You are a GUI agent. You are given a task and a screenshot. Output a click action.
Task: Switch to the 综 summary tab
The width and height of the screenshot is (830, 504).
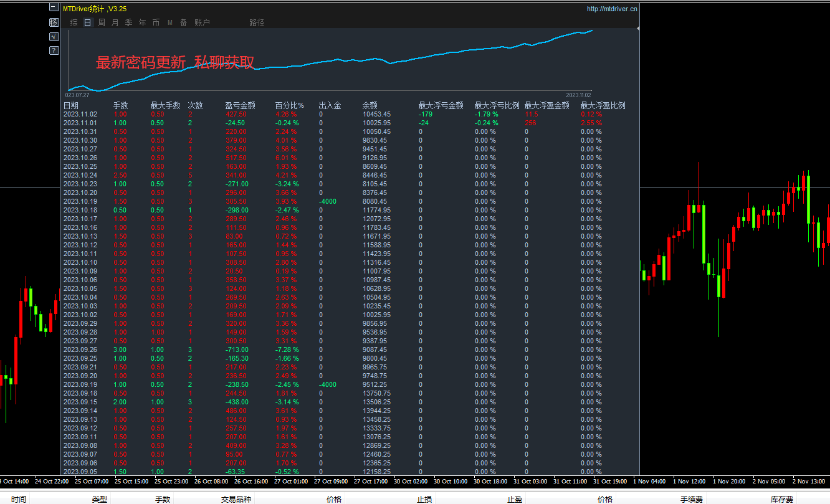click(x=74, y=22)
